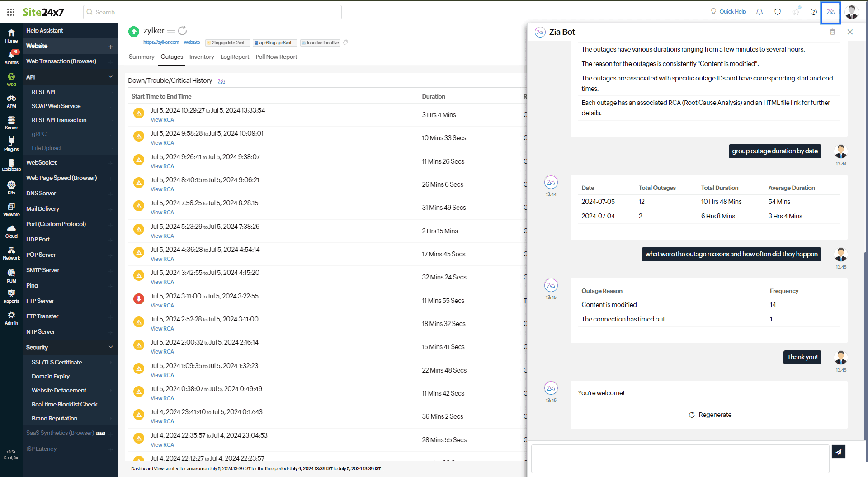Click the inactive:inactive tag chip
Viewport: 868px width, 477px height.
click(x=320, y=43)
